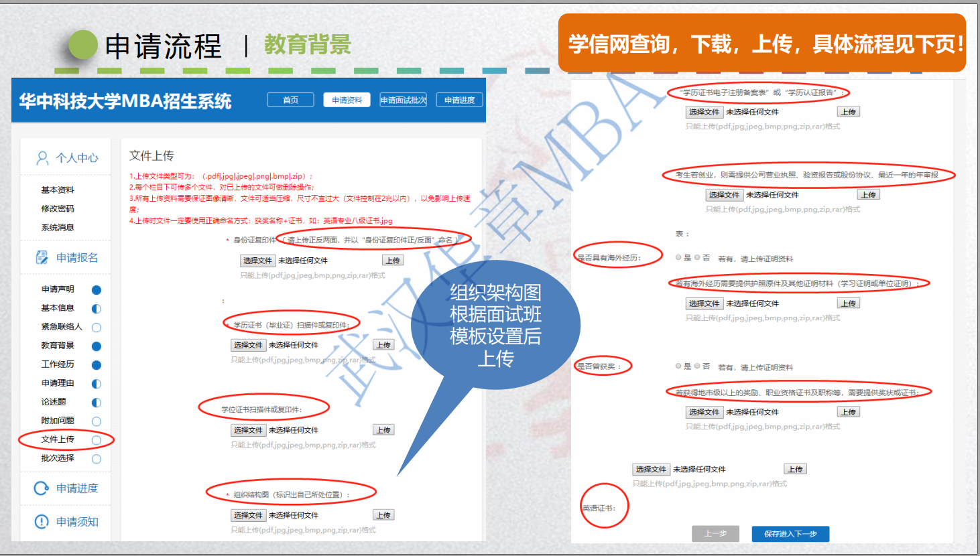Screen dimensions: 980x556
Task: Click status circle beside 批次选择
Action: click(97, 459)
